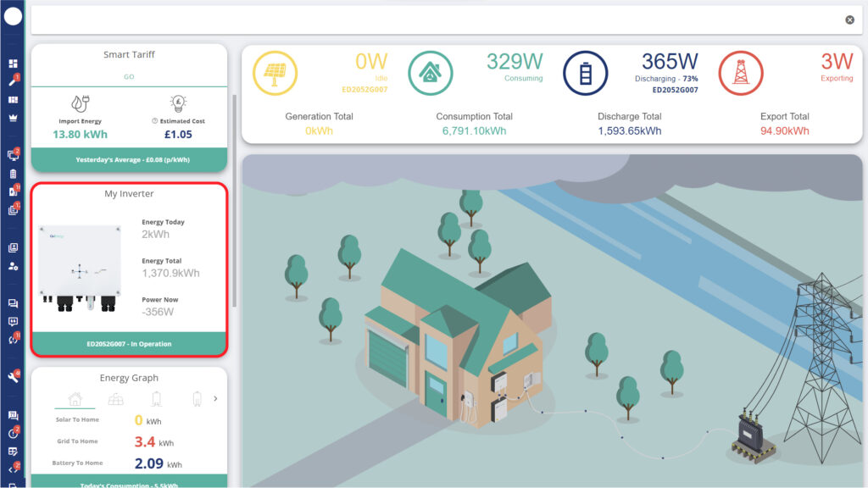Viewport: 868px width, 488px height.
Task: Click the light bulb Estimated Cost icon
Action: (x=179, y=103)
